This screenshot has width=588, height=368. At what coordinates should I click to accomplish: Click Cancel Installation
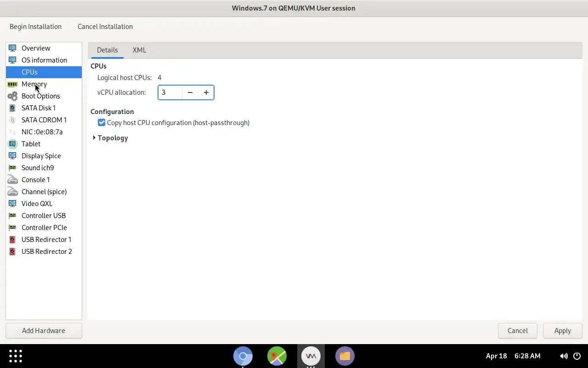[105, 27]
